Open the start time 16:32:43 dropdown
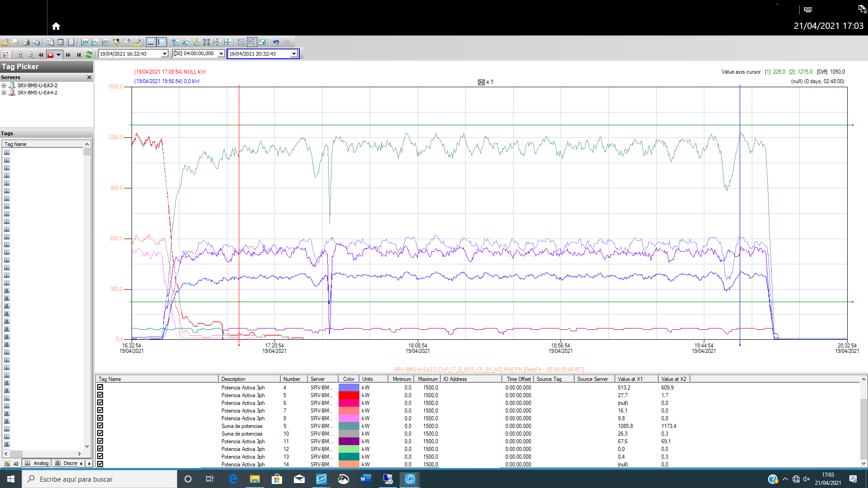 (x=165, y=54)
